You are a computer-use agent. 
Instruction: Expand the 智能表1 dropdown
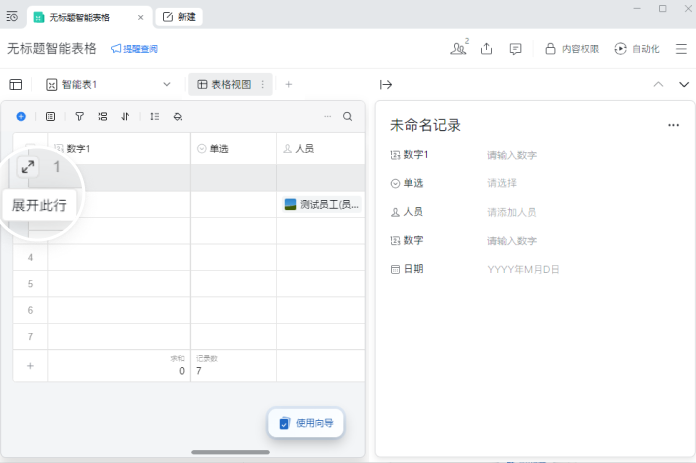click(167, 84)
